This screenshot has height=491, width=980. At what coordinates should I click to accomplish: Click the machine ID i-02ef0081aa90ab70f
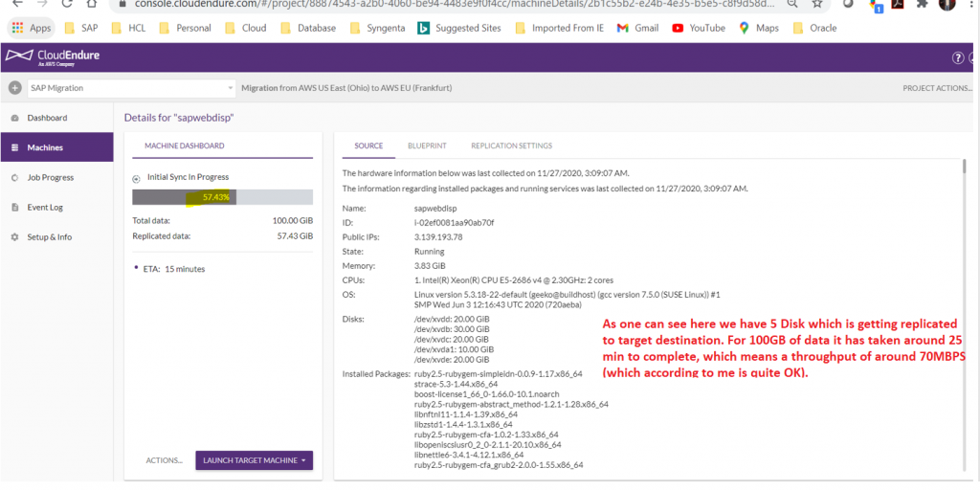click(x=455, y=223)
